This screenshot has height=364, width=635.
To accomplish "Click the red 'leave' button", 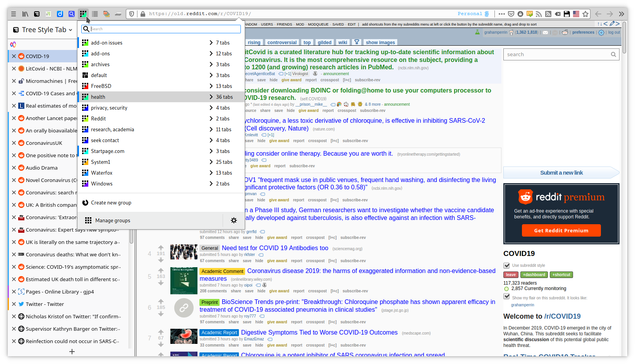I will click(x=511, y=275).
